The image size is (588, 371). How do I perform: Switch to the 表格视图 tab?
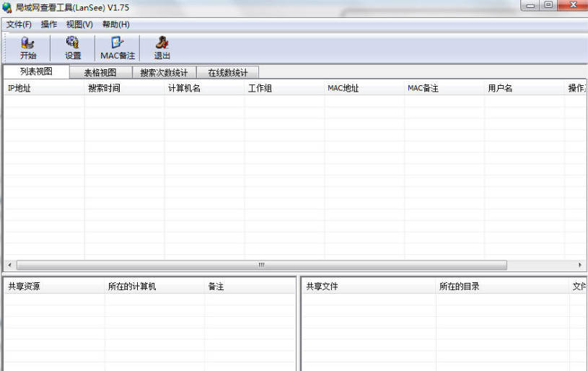click(100, 72)
